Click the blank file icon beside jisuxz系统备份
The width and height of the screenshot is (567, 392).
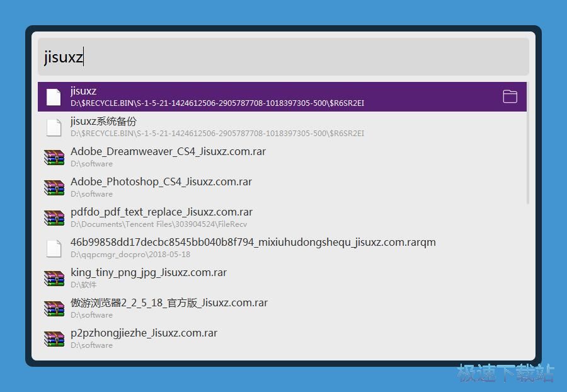click(54, 127)
